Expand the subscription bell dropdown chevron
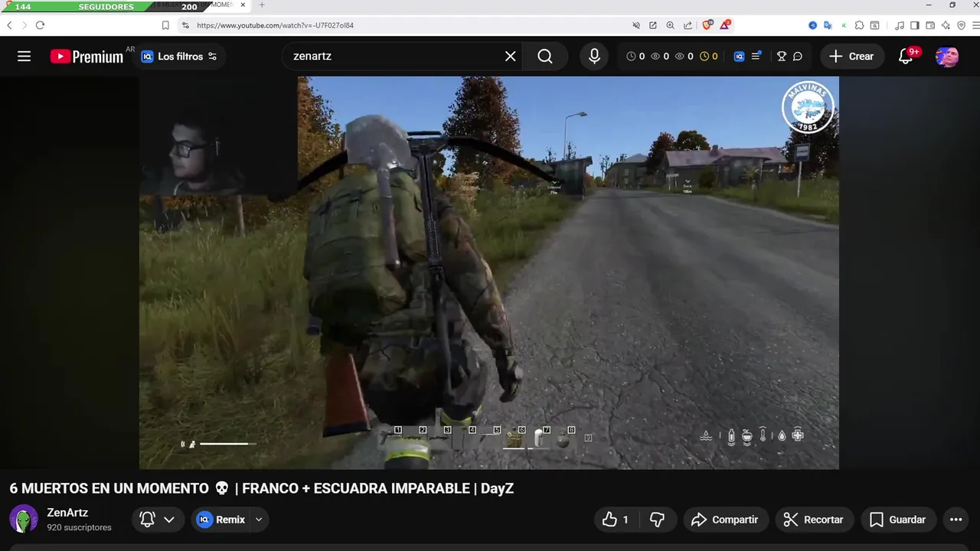This screenshot has width=980, height=551. [x=169, y=520]
